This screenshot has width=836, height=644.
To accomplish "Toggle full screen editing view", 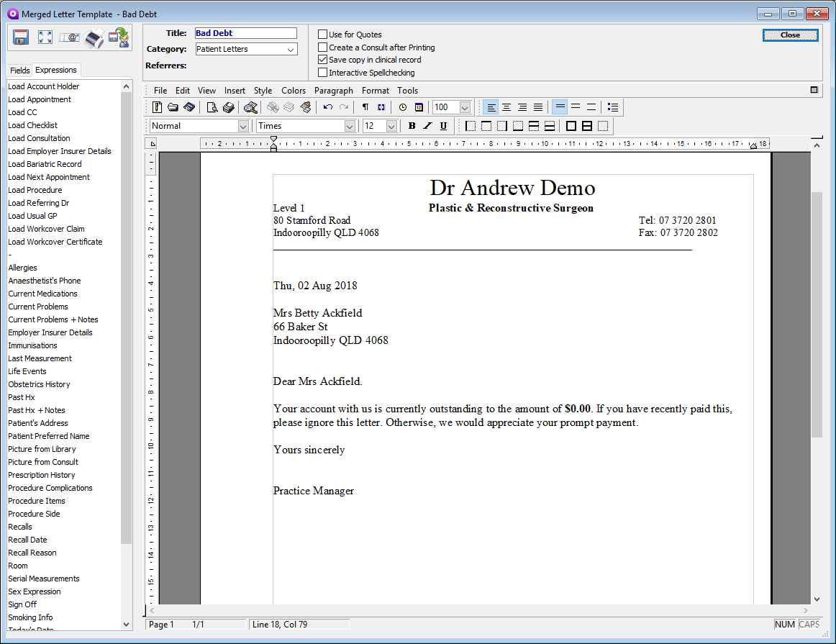I will click(x=45, y=37).
